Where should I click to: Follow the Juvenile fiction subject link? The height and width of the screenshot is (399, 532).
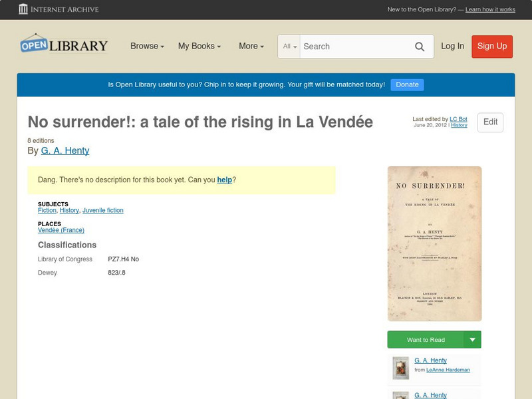(103, 210)
